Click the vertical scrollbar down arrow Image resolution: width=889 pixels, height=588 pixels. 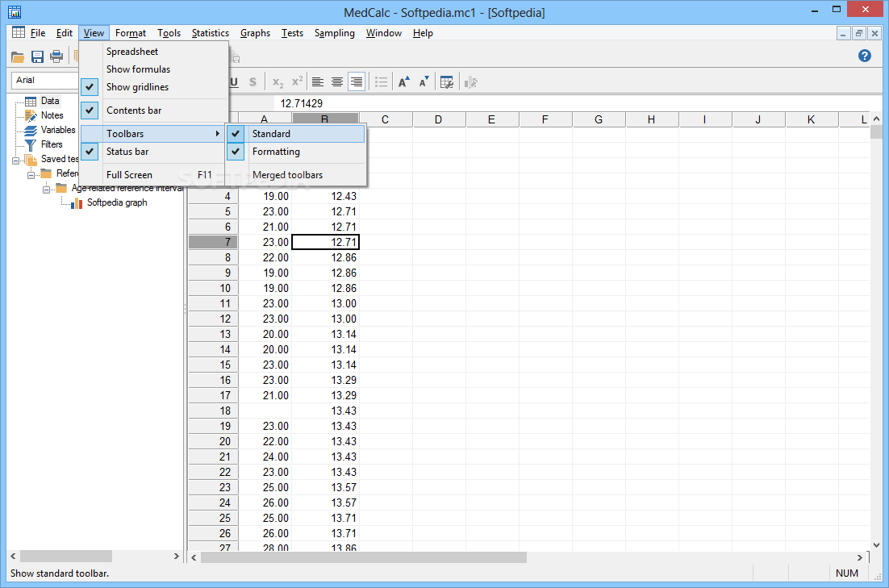877,545
